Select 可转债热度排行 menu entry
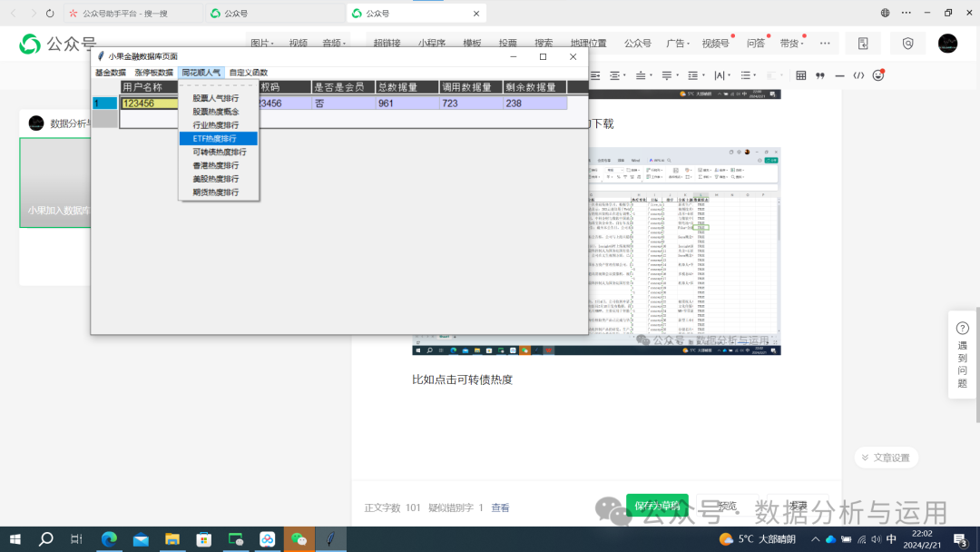The height and width of the screenshot is (552, 980). 218,152
